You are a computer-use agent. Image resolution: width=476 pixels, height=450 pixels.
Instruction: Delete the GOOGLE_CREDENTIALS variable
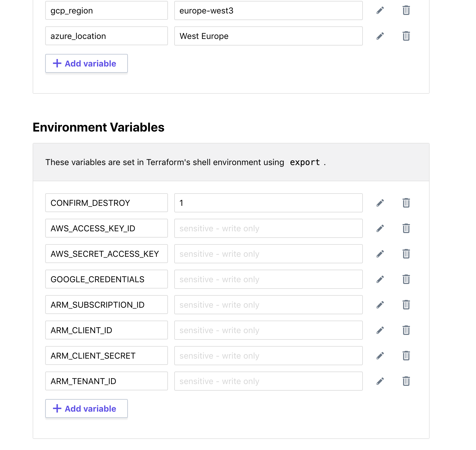click(x=406, y=279)
